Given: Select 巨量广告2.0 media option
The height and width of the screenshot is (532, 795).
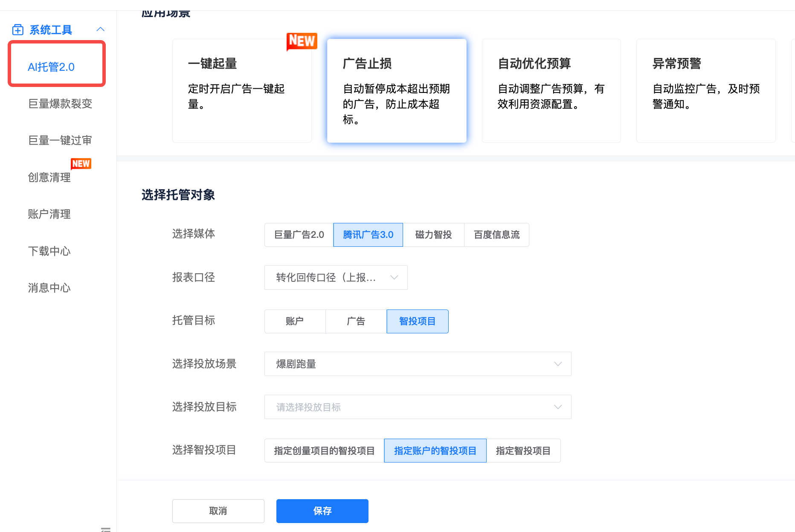Looking at the screenshot, I should tap(299, 235).
